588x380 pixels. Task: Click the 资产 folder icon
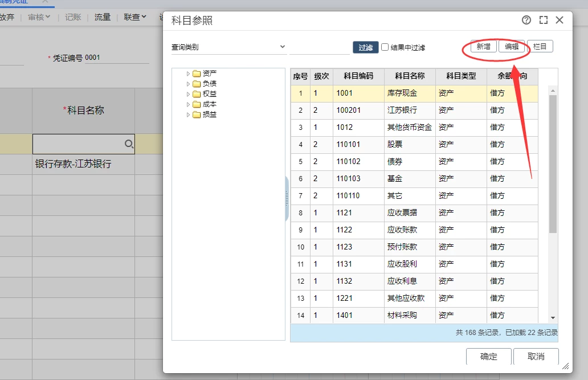(197, 73)
